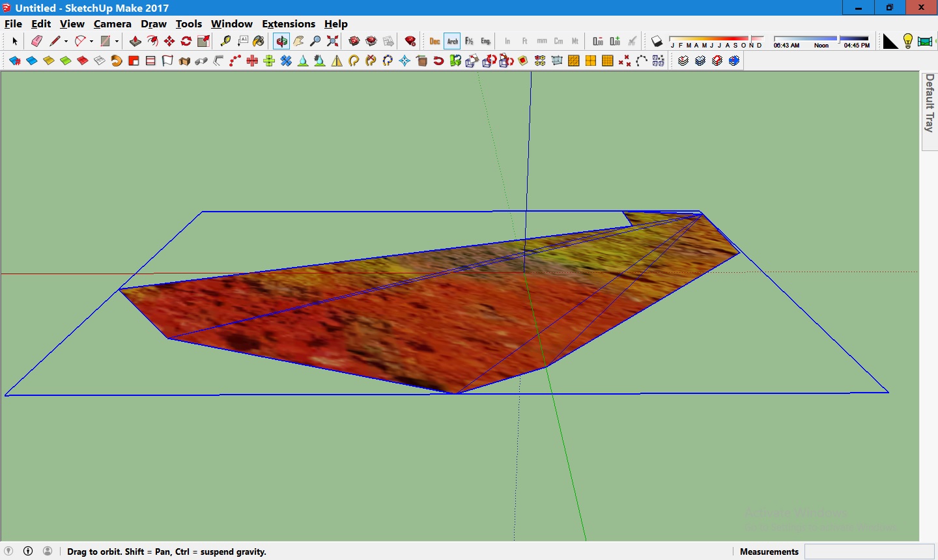
Task: Open the Window menu
Action: tap(232, 23)
